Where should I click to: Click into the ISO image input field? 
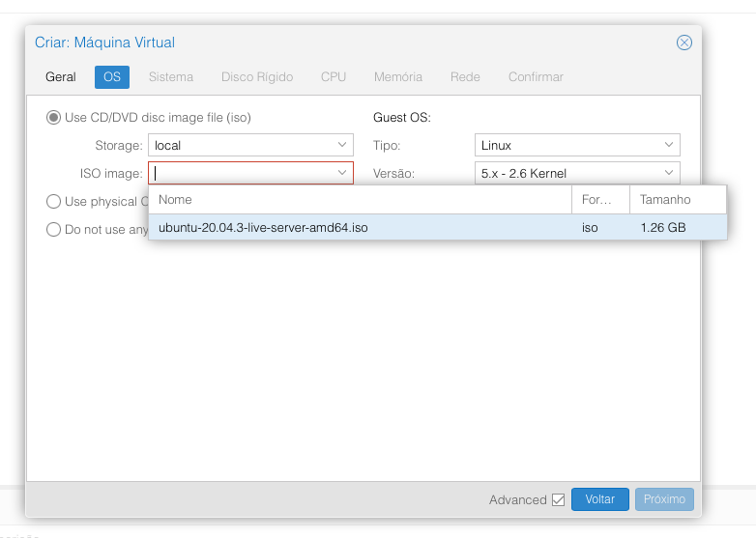[x=242, y=173]
